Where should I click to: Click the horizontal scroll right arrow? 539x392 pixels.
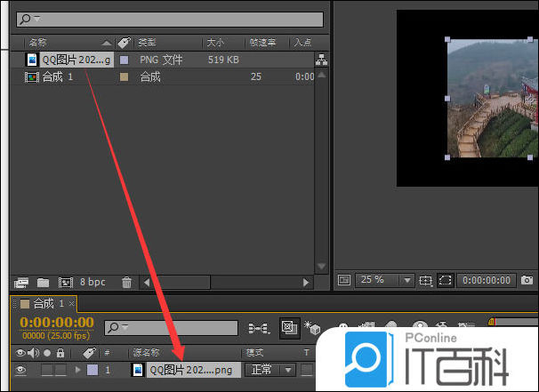306,283
